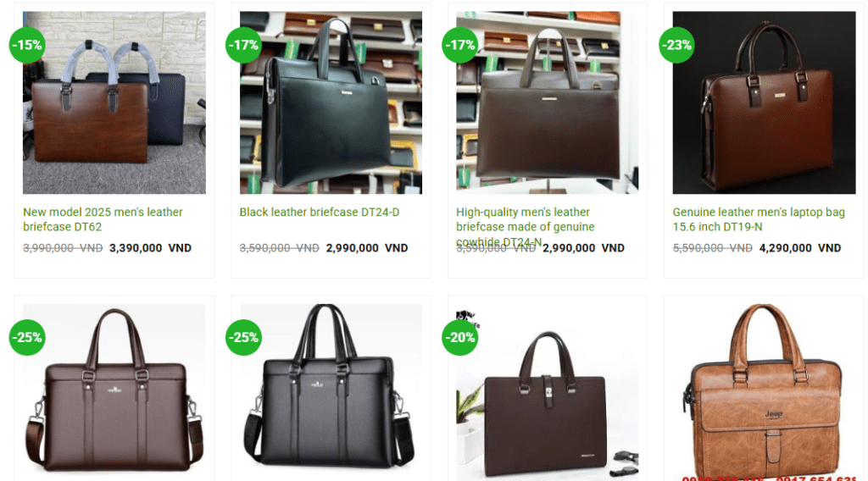868x481 pixels.
Task: Click the -15% discount badge
Action: click(x=27, y=45)
